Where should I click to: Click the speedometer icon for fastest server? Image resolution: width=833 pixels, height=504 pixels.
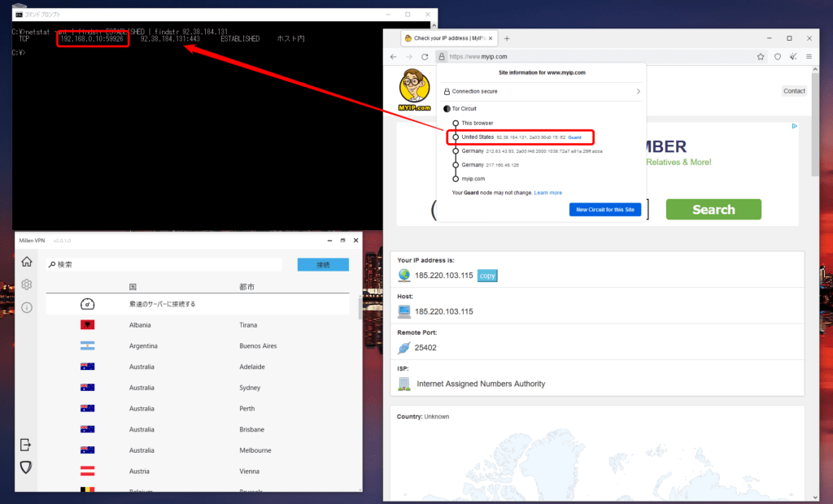pyautogui.click(x=87, y=304)
